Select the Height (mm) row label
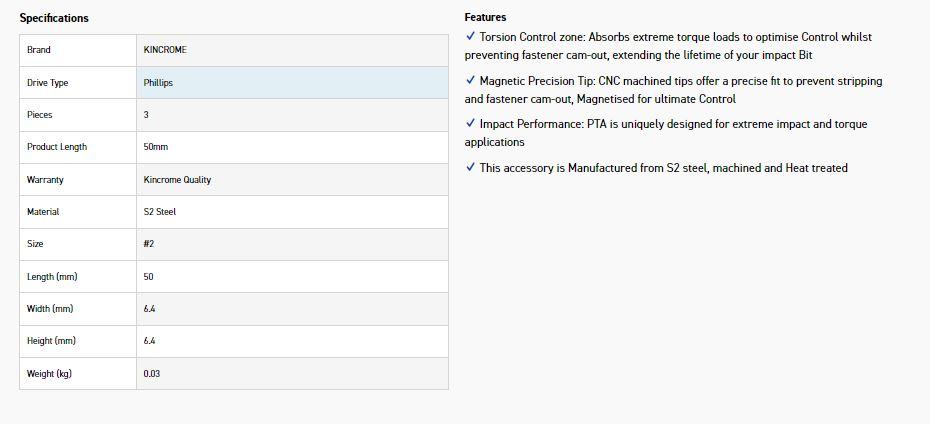Screen dimensions: 930x424 [x=51, y=341]
